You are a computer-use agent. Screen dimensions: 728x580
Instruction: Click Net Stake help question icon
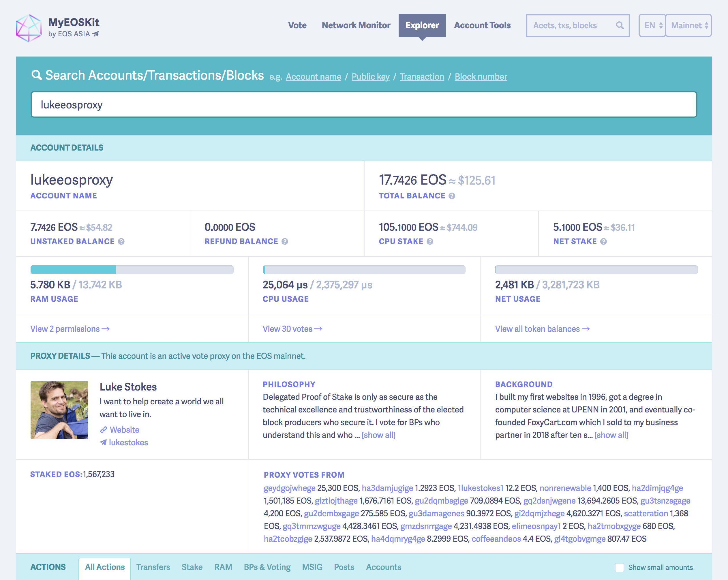coord(603,242)
